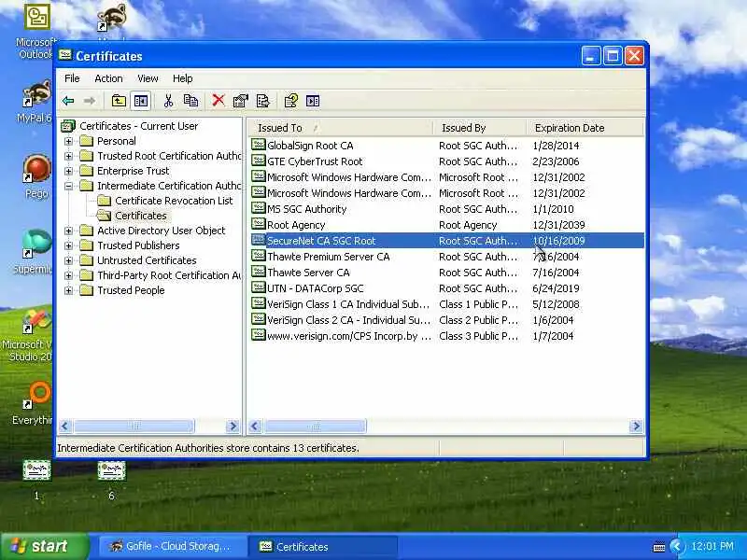Expand the Trusted Publishers node
747x560 pixels.
pyautogui.click(x=68, y=245)
